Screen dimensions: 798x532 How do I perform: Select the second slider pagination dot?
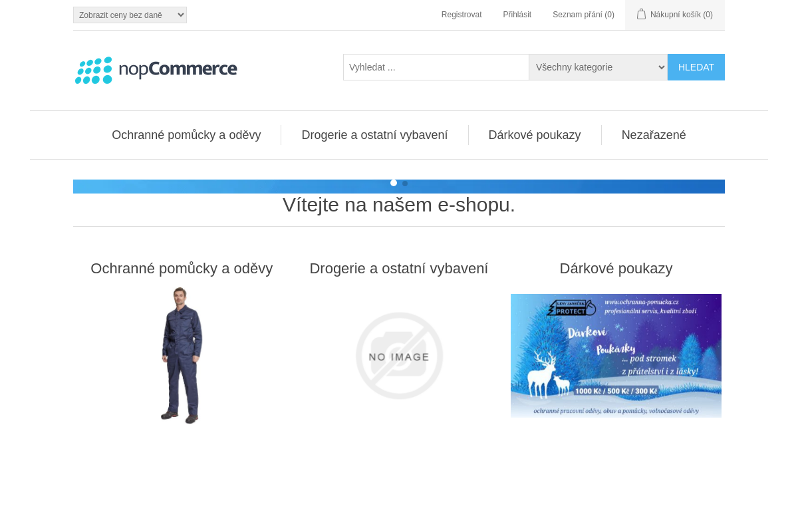pos(405,184)
